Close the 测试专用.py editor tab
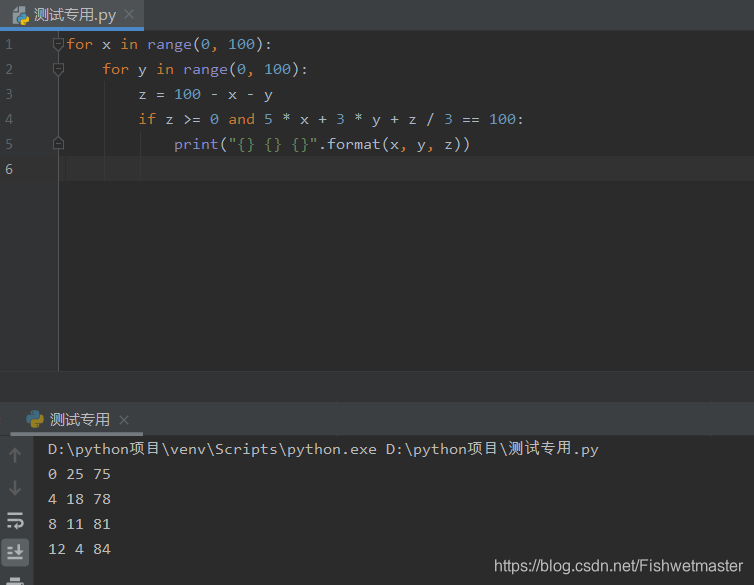 (129, 14)
